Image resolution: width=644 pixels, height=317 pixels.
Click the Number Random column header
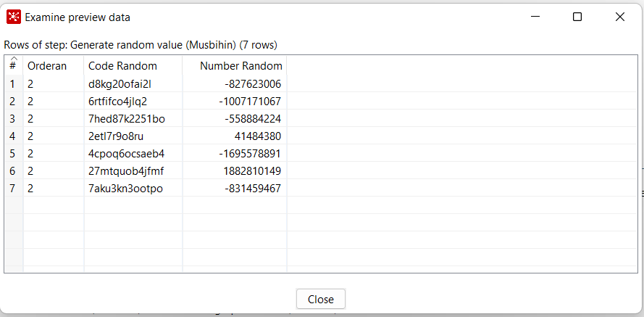235,66
